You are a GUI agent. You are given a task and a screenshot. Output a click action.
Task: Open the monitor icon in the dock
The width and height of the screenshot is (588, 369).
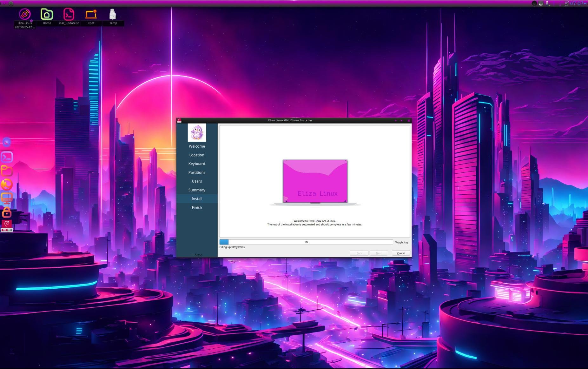(x=7, y=198)
